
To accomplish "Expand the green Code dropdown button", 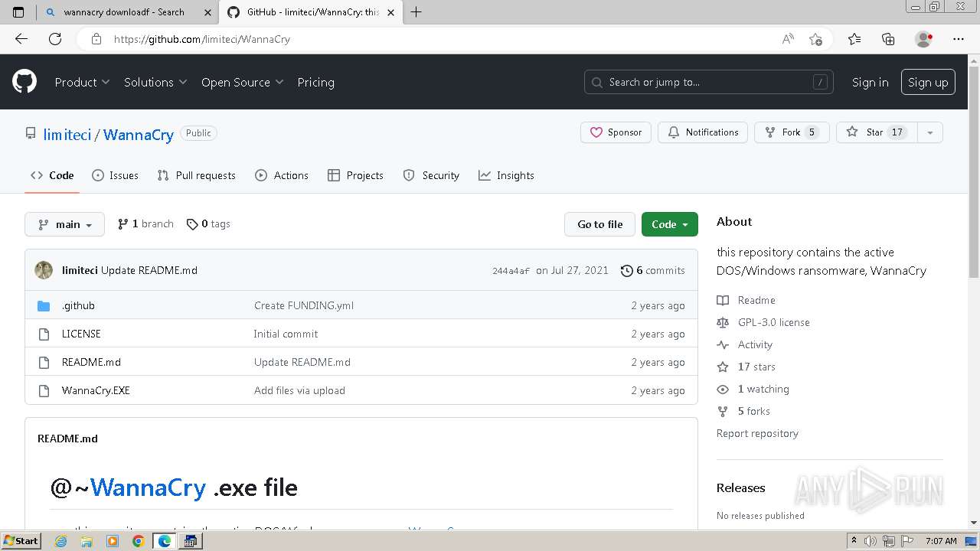I will pyautogui.click(x=670, y=224).
